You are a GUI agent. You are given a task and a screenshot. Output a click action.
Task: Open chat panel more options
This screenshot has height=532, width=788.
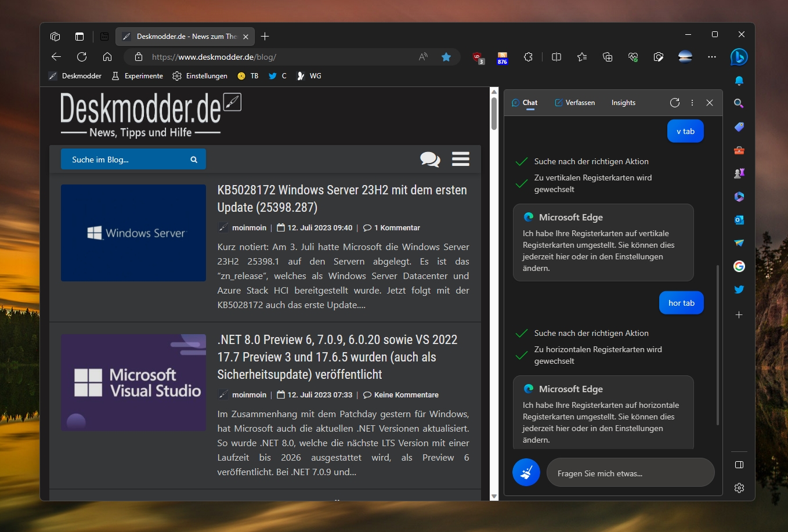point(692,103)
